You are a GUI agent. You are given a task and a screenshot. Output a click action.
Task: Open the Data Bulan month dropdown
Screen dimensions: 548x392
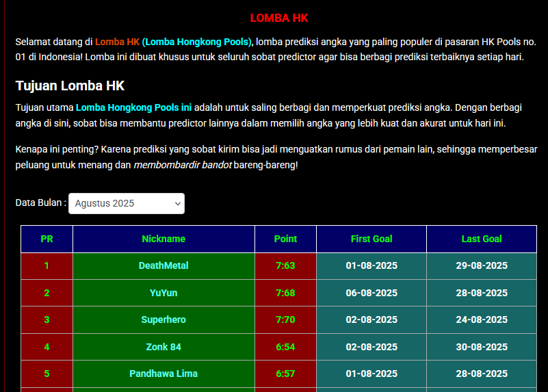click(127, 203)
